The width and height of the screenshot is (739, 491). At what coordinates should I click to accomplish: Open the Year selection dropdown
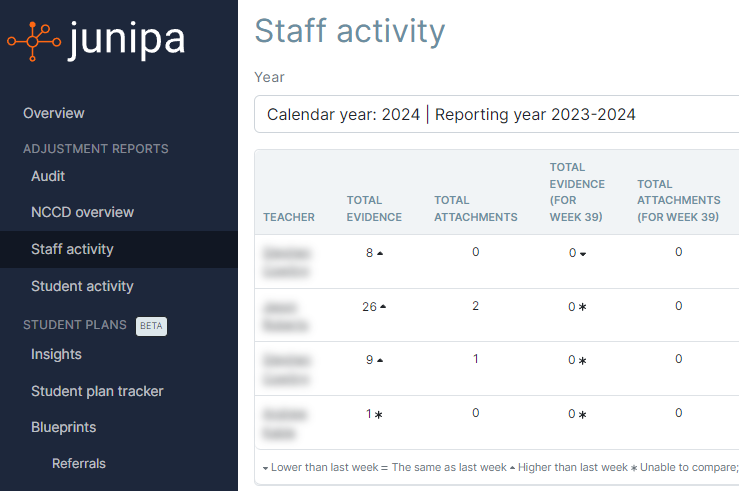tap(496, 115)
